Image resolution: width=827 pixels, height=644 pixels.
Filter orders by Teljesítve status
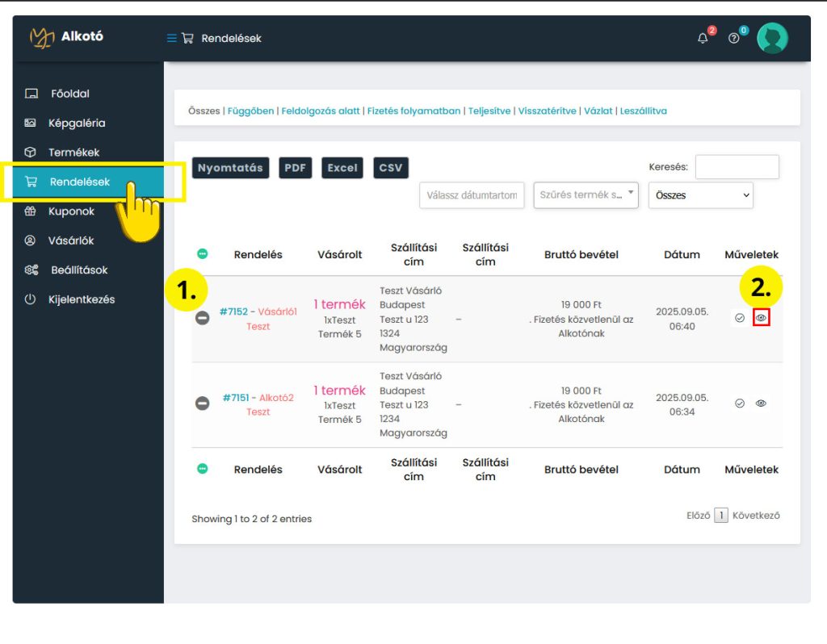click(x=489, y=111)
